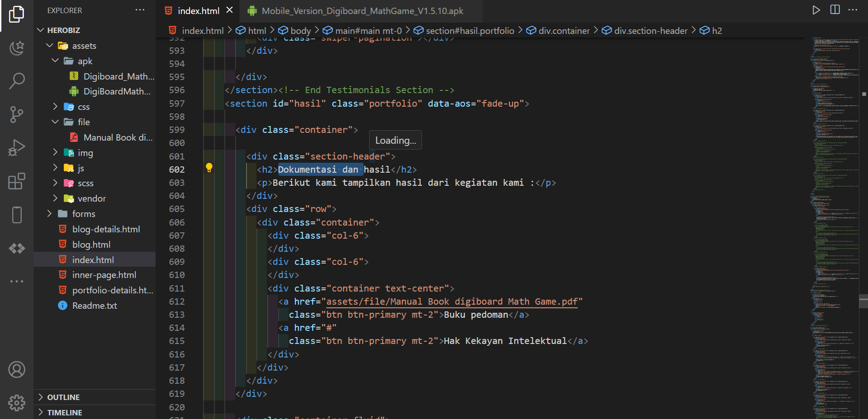
Task: Show code actions lightbulb on line 602
Action: tap(209, 168)
